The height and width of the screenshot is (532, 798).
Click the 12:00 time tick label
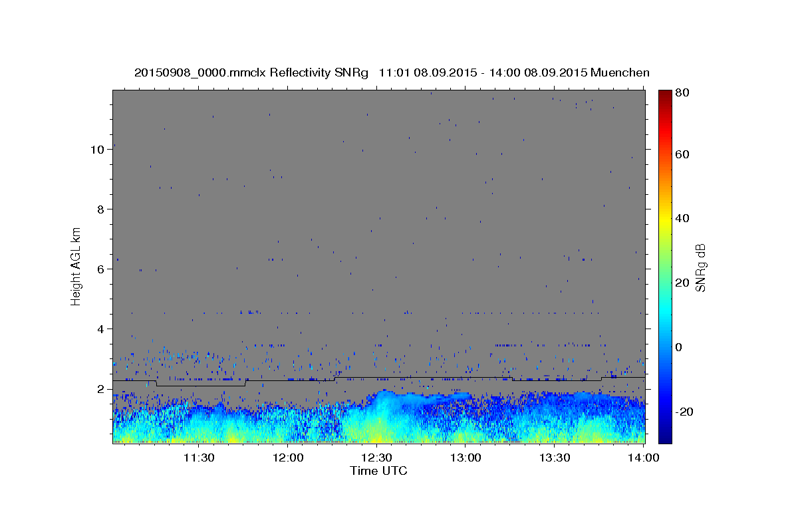[288, 458]
